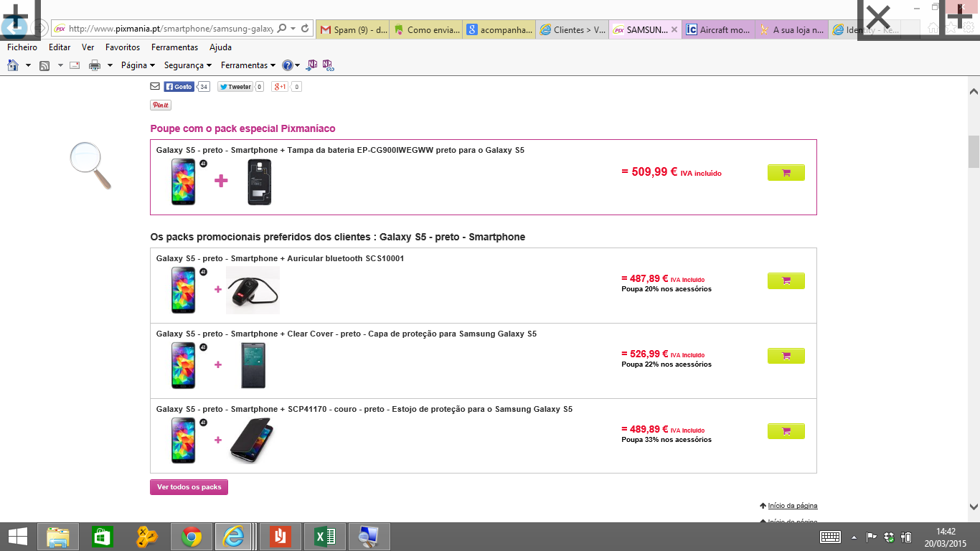980x551 pixels.
Task: Open the Windows Start button
Action: tap(17, 537)
